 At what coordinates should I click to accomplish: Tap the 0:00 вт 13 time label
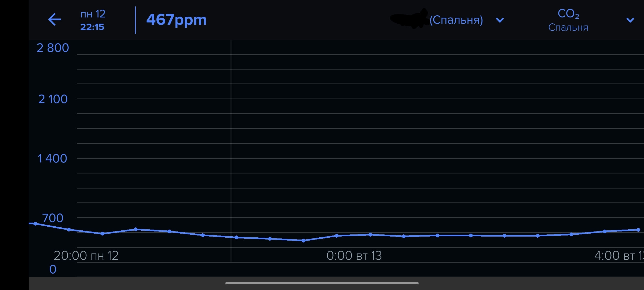pyautogui.click(x=354, y=256)
